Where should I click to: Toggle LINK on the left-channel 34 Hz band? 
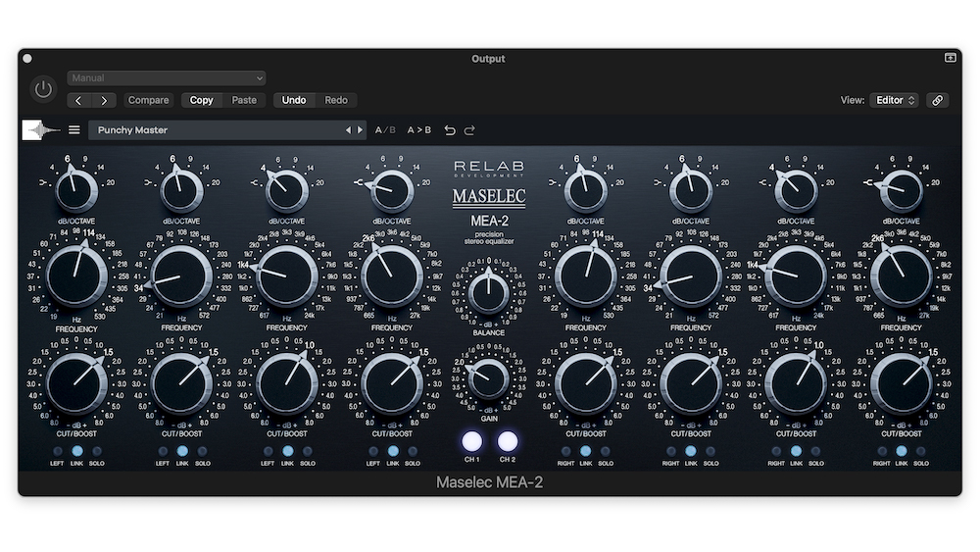click(182, 451)
